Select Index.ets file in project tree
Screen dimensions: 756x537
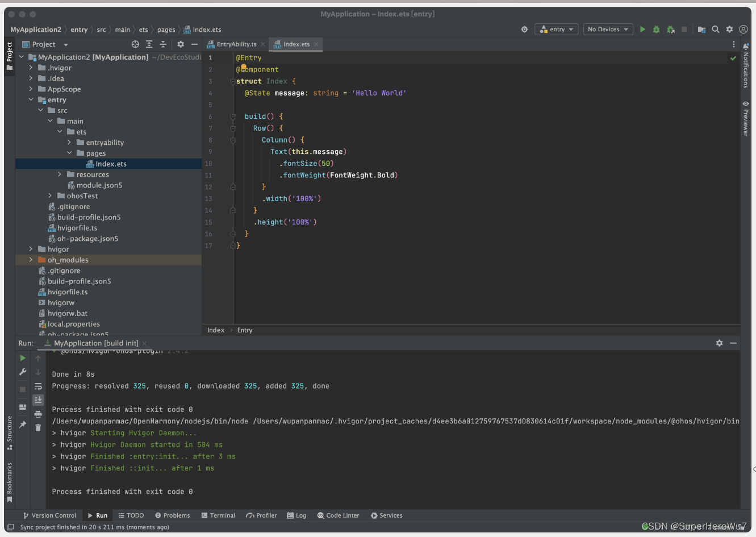108,164
